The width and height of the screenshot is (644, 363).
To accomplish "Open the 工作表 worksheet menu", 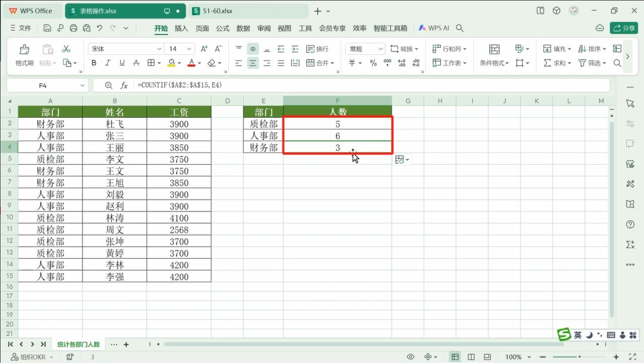I will click(x=449, y=63).
